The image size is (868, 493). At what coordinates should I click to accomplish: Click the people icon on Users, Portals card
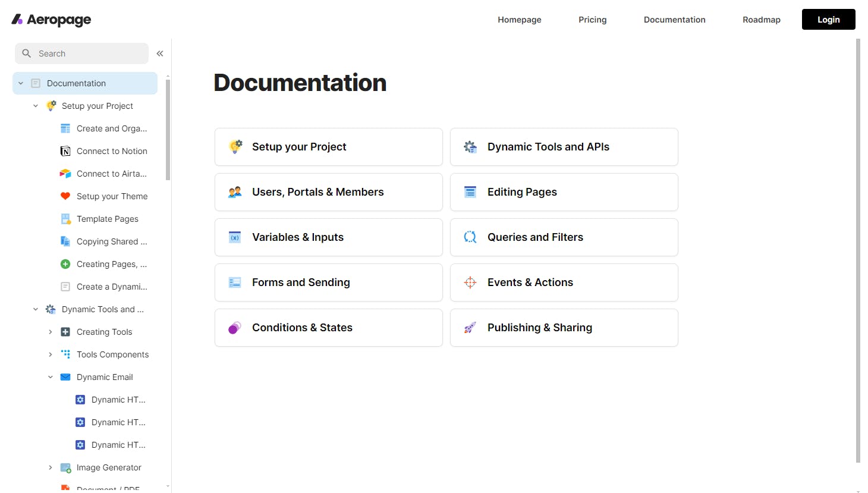tap(235, 192)
